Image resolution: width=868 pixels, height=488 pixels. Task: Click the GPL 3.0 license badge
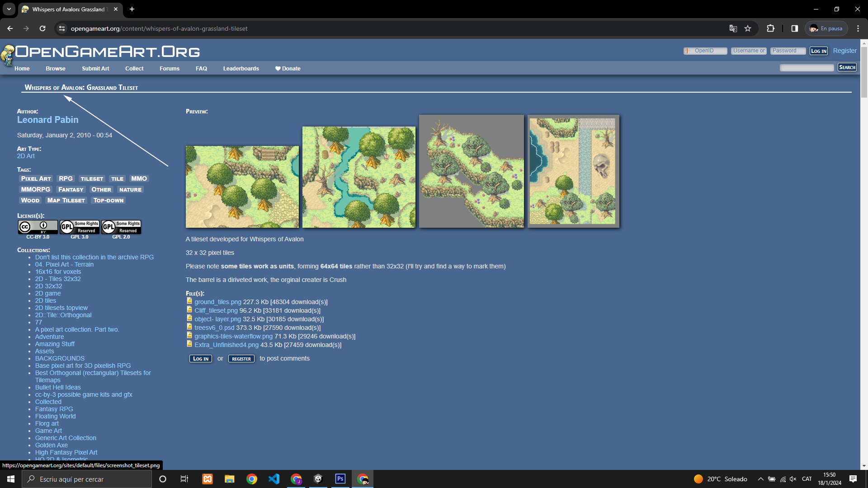[x=80, y=226]
